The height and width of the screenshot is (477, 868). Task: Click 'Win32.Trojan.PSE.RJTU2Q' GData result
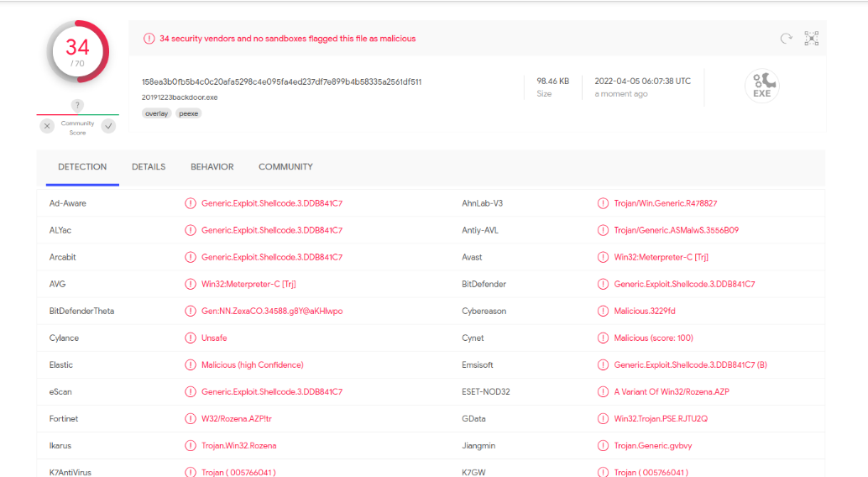coord(661,419)
